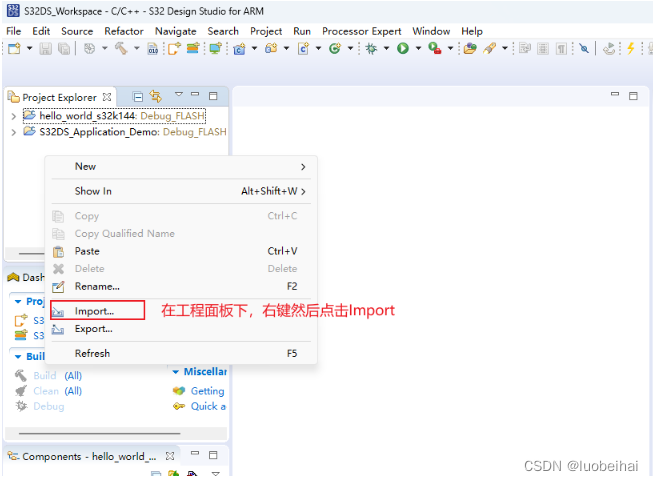Click the Save toolbar icon
The width and height of the screenshot is (653, 481).
[x=45, y=48]
